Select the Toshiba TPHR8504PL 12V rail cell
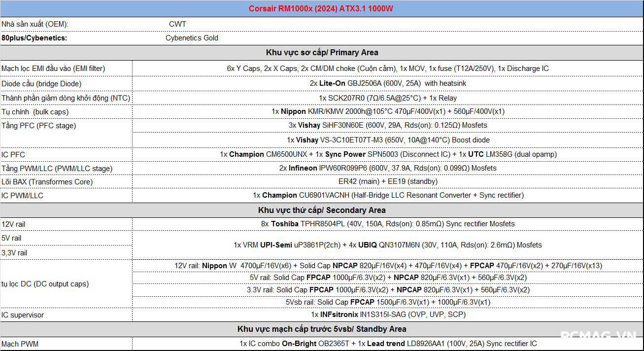 (388, 224)
